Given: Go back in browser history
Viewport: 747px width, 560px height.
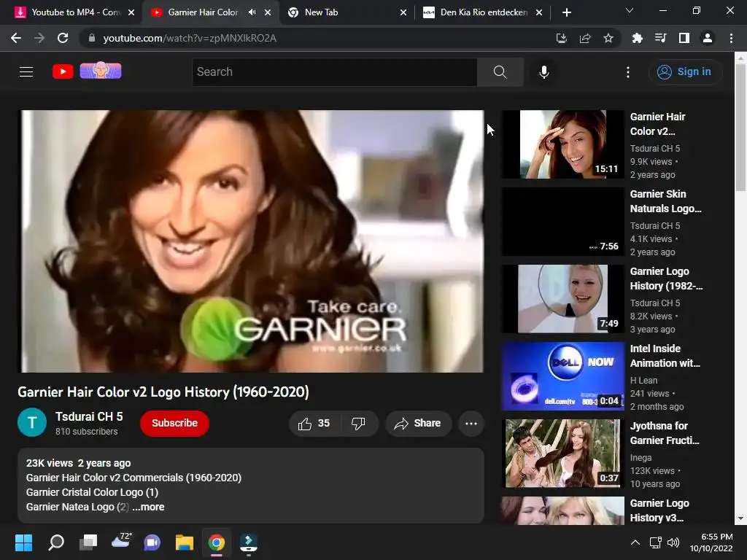Looking at the screenshot, I should click(x=16, y=38).
